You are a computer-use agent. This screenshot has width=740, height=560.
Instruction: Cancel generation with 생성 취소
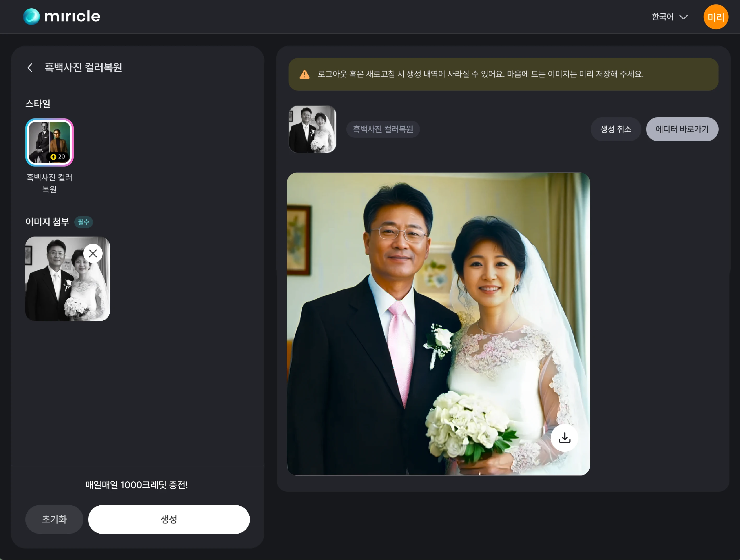click(615, 129)
